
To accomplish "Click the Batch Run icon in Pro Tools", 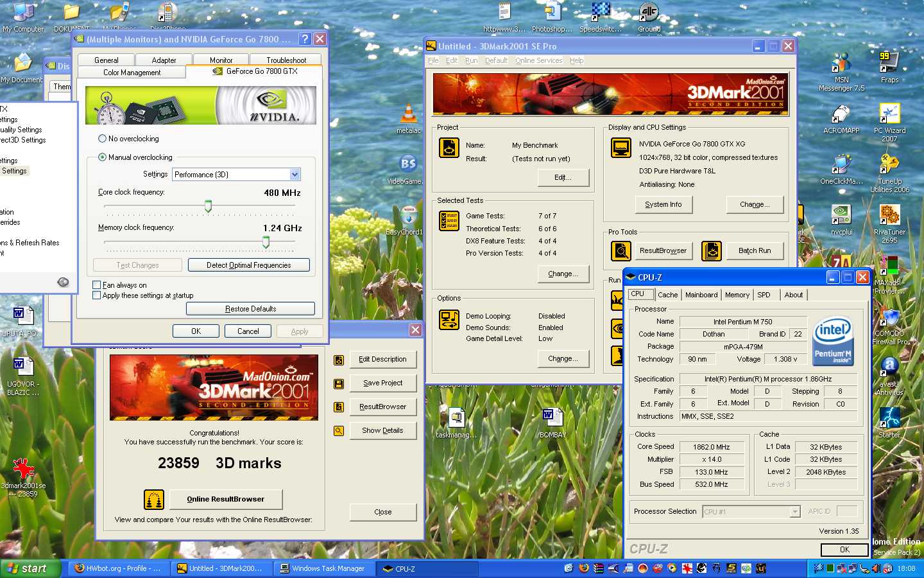I will [x=711, y=250].
